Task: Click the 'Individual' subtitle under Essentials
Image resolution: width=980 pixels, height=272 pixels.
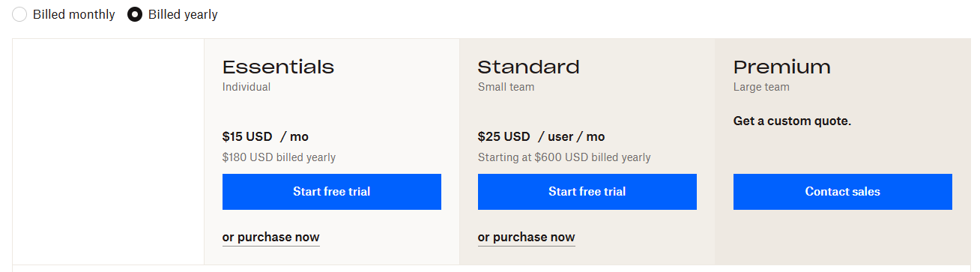Action: [x=246, y=87]
